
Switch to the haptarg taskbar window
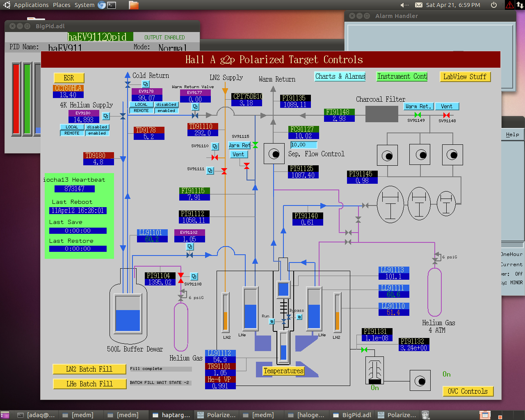171,415
